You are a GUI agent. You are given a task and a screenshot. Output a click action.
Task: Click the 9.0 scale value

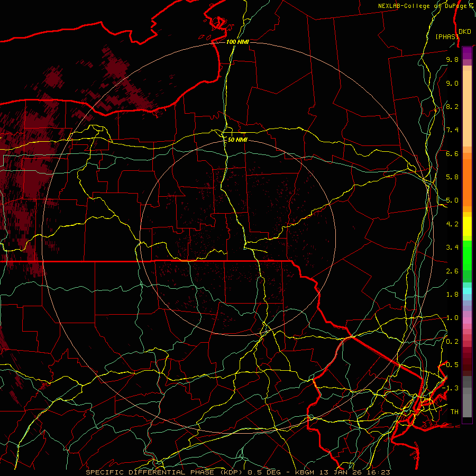pos(452,83)
